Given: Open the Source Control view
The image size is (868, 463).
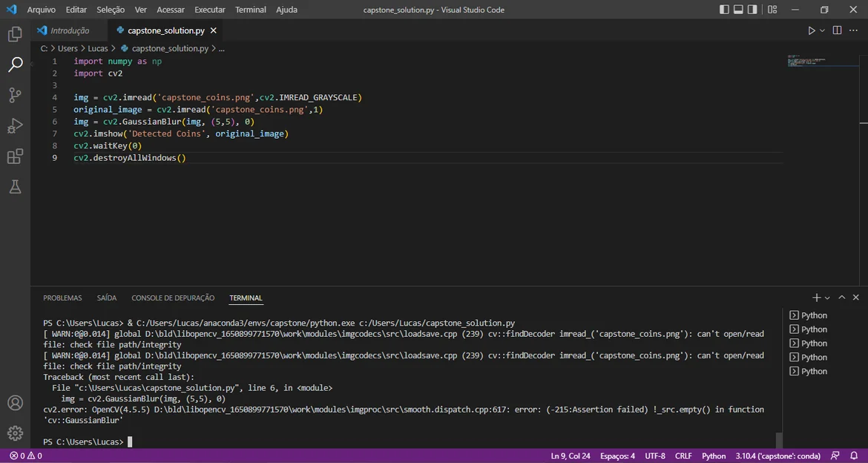Looking at the screenshot, I should click(x=15, y=95).
